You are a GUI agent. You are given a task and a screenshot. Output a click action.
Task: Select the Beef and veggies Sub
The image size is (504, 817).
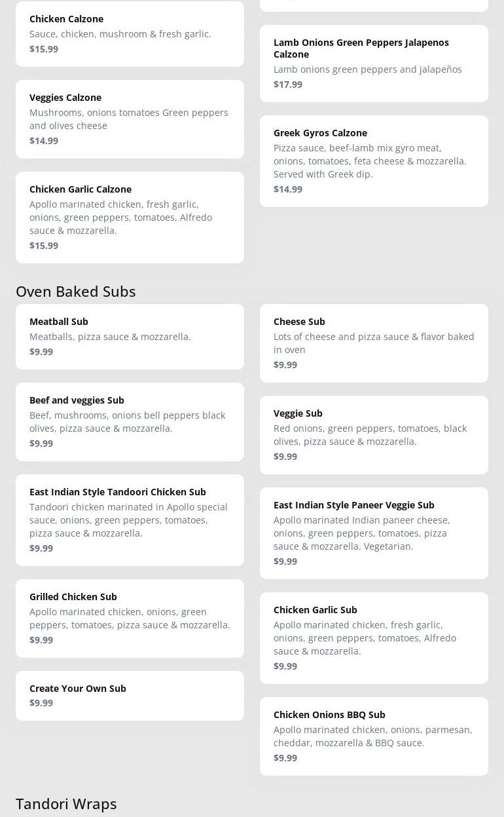130,421
